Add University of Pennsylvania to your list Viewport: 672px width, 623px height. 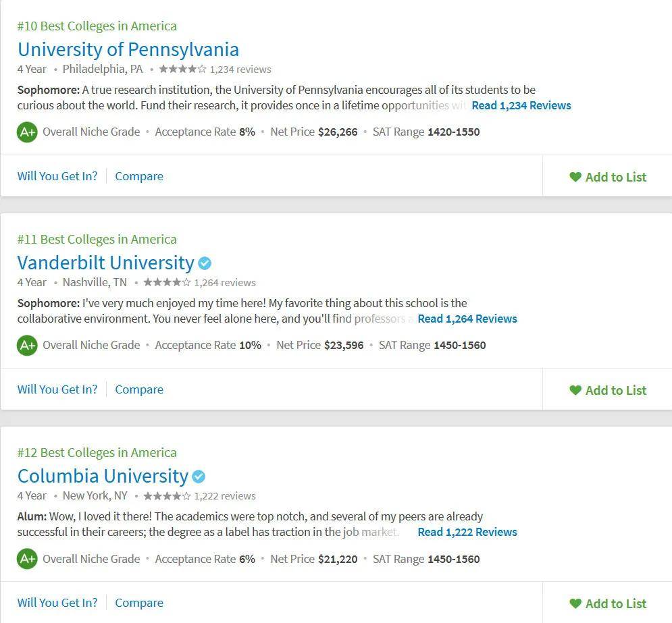tap(608, 177)
